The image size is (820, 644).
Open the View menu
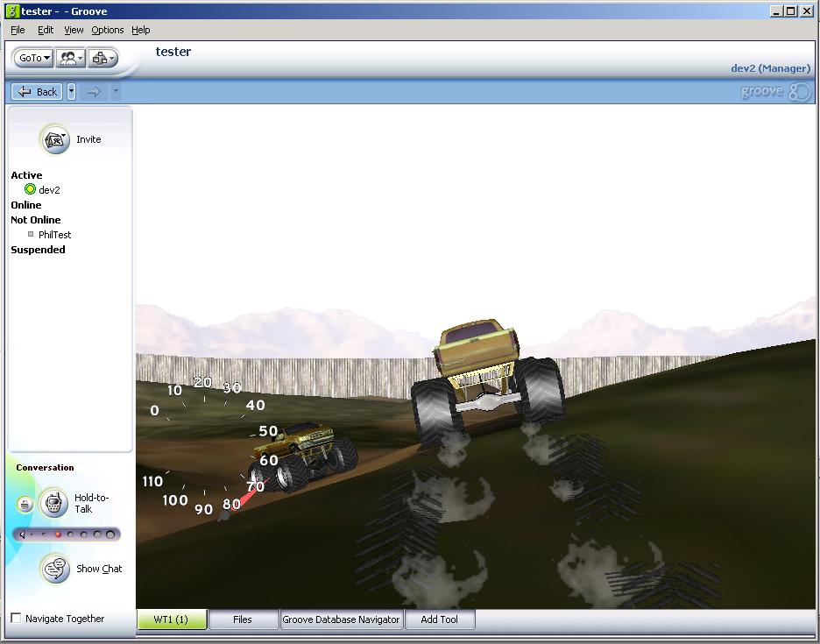coord(74,30)
